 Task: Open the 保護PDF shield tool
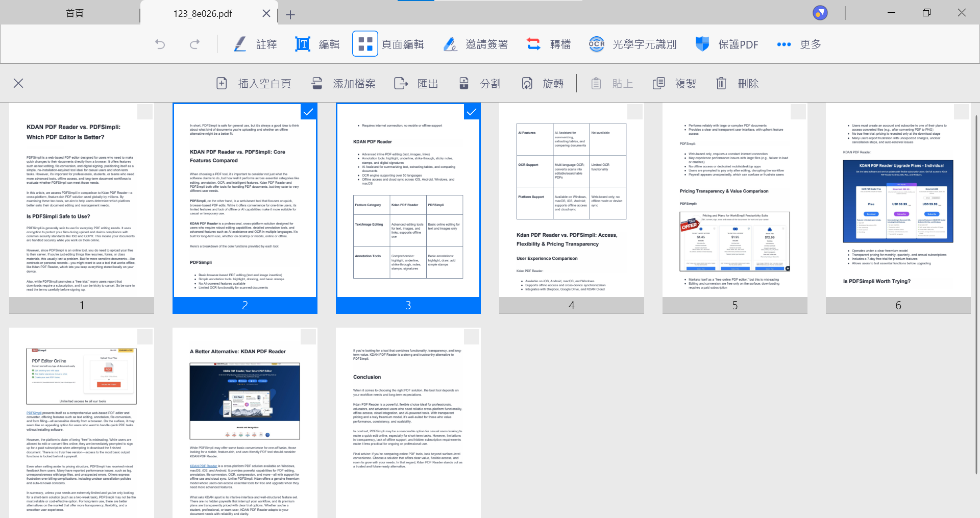(727, 44)
